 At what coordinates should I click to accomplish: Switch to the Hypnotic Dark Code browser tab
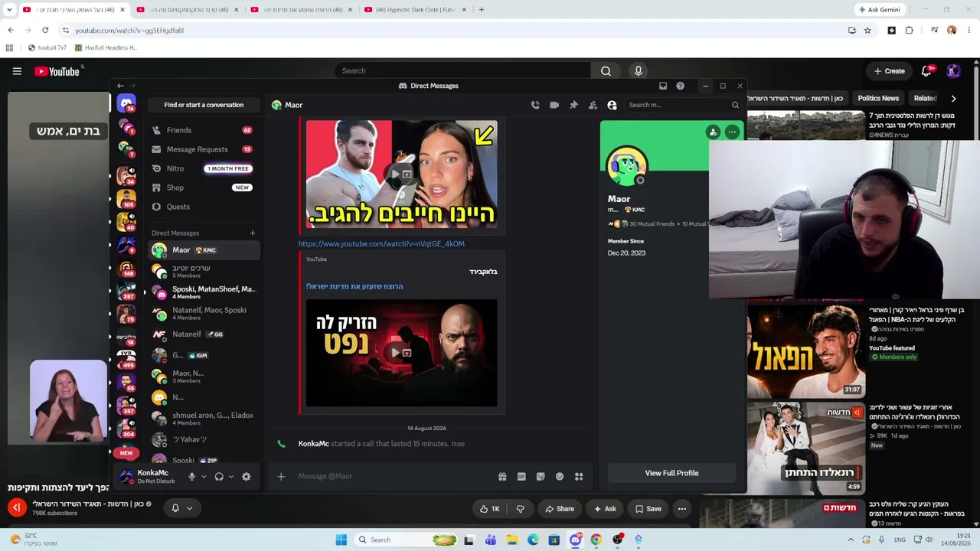tap(415, 10)
